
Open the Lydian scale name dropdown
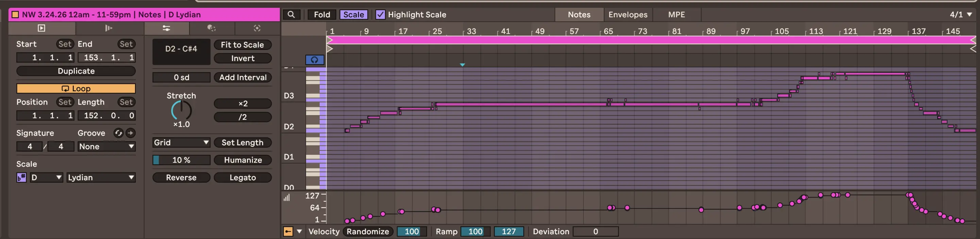click(101, 178)
